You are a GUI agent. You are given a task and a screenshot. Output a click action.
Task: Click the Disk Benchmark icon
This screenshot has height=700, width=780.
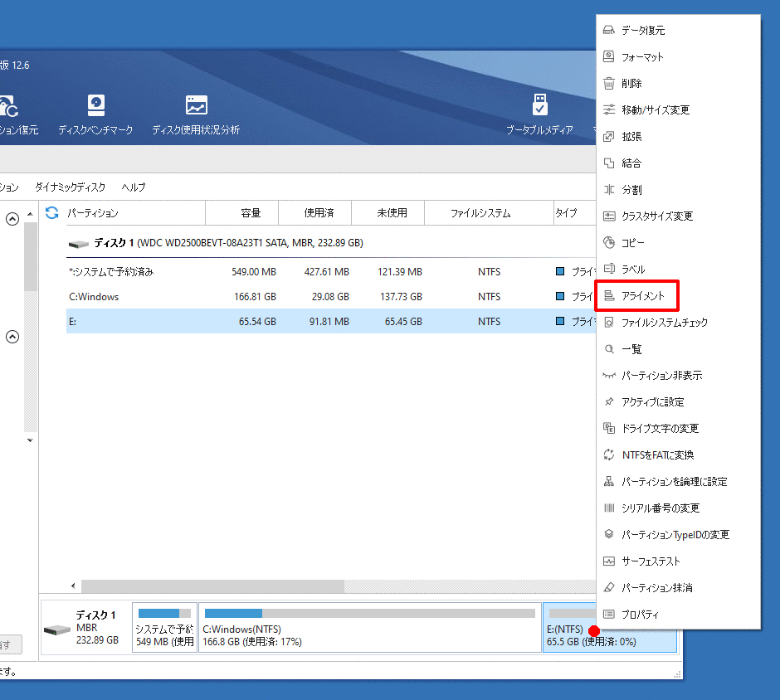[x=96, y=106]
